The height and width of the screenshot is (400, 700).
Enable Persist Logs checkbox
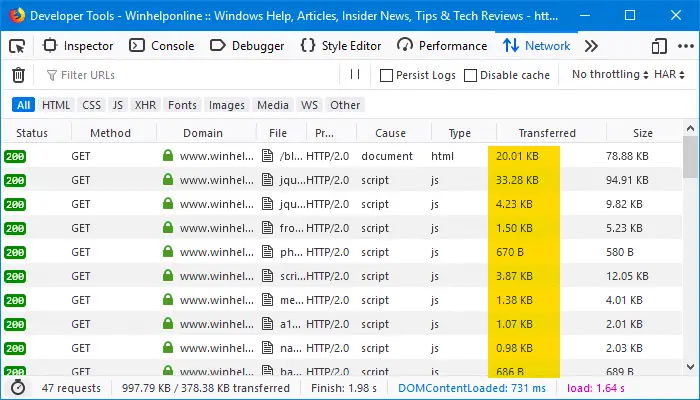386,75
